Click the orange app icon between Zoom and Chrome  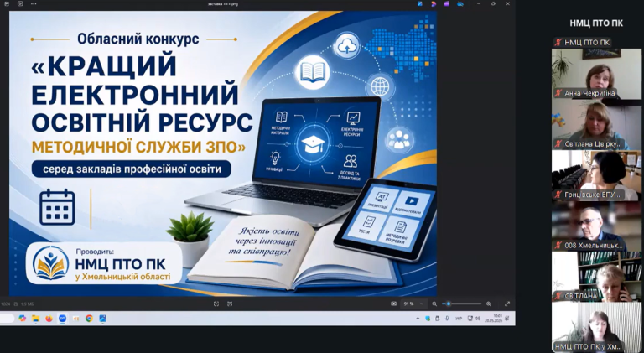click(x=75, y=318)
